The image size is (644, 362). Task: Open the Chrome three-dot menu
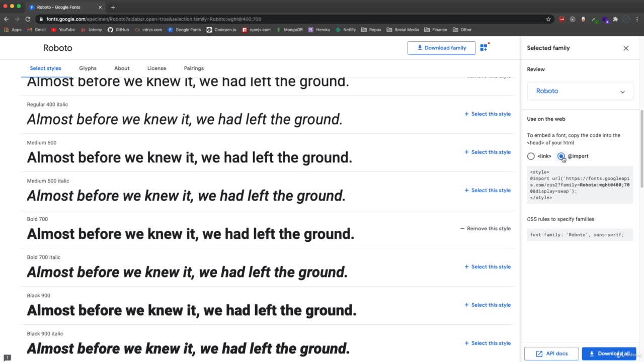pyautogui.click(x=637, y=19)
